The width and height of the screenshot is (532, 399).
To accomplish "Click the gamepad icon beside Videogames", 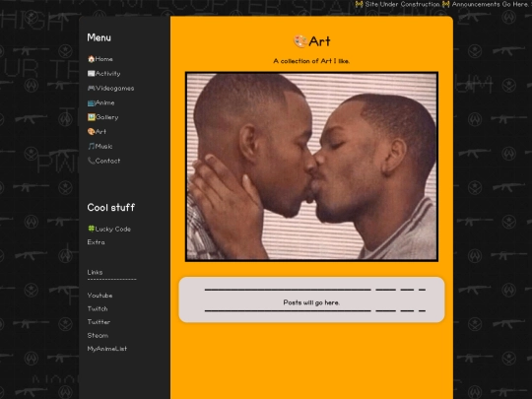I will tap(91, 89).
